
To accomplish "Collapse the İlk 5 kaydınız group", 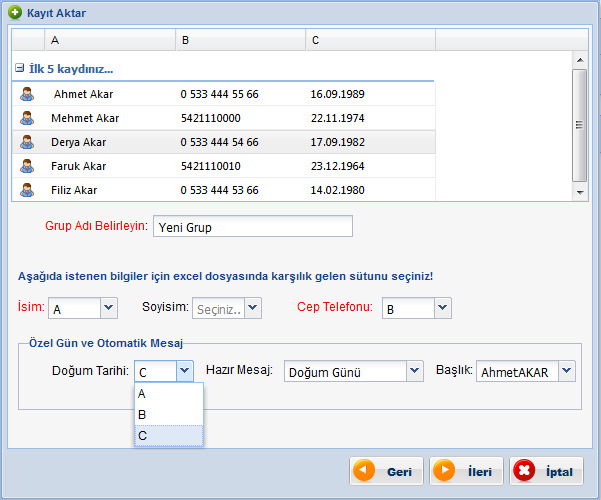I will coord(20,68).
